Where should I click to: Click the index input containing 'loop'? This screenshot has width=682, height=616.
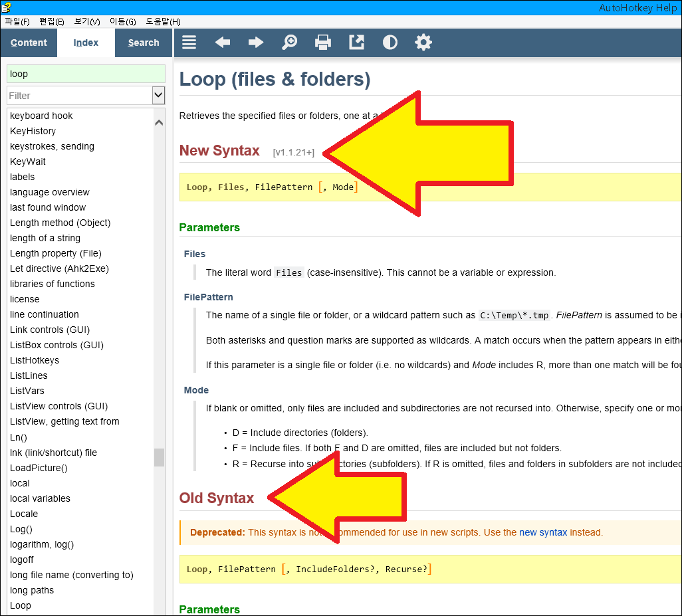pos(86,74)
